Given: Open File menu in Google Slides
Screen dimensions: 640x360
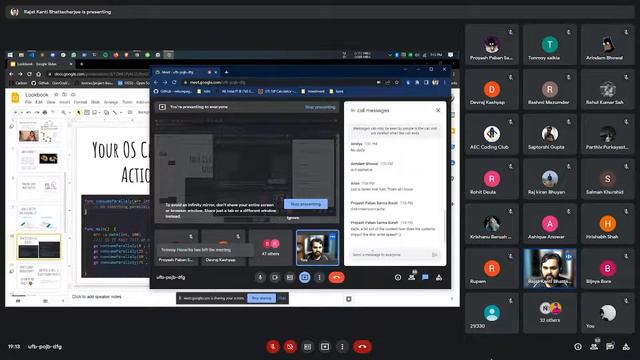Looking at the screenshot, I should (x=28, y=102).
